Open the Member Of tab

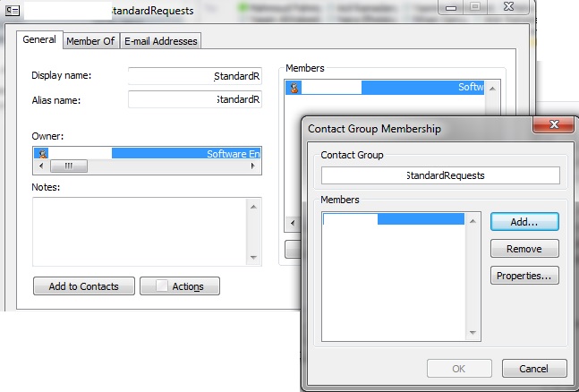pyautogui.click(x=90, y=41)
